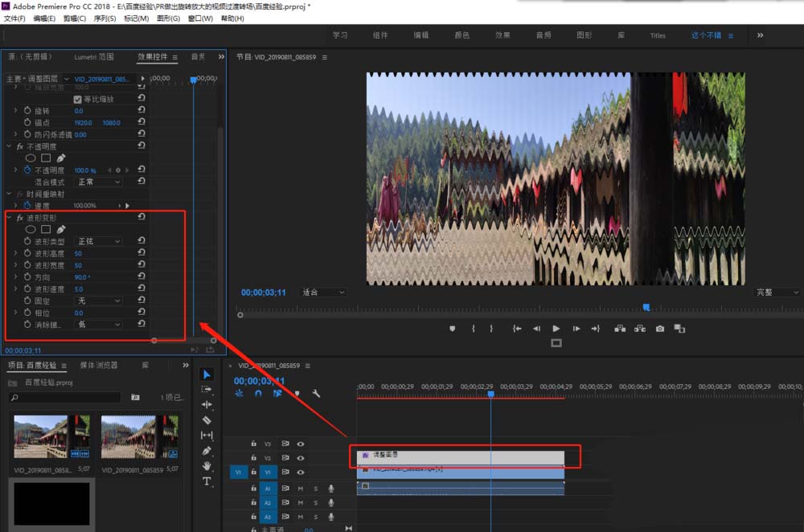
Task: Reset the 波形变形 effect parameters
Action: click(x=142, y=218)
